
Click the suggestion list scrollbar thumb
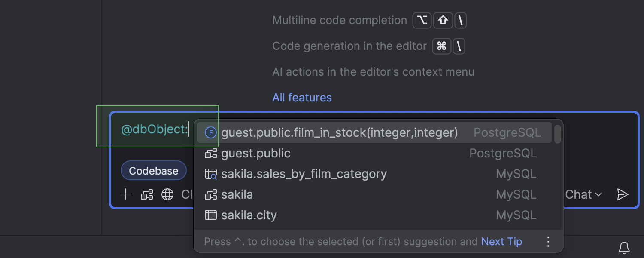tap(558, 134)
